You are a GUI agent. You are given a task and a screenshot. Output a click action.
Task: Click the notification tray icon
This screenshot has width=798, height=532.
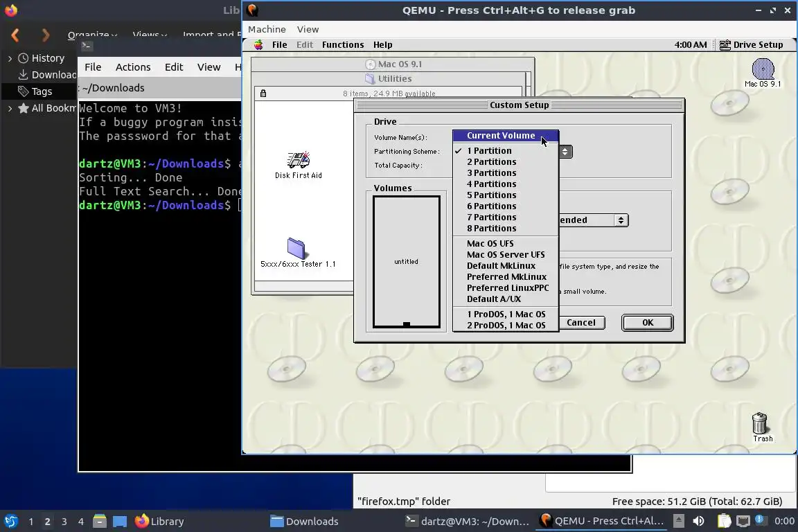pyautogui.click(x=759, y=520)
